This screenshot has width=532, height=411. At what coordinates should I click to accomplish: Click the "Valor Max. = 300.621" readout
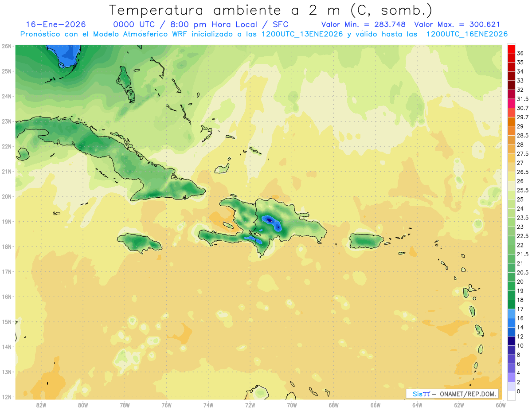(457, 24)
